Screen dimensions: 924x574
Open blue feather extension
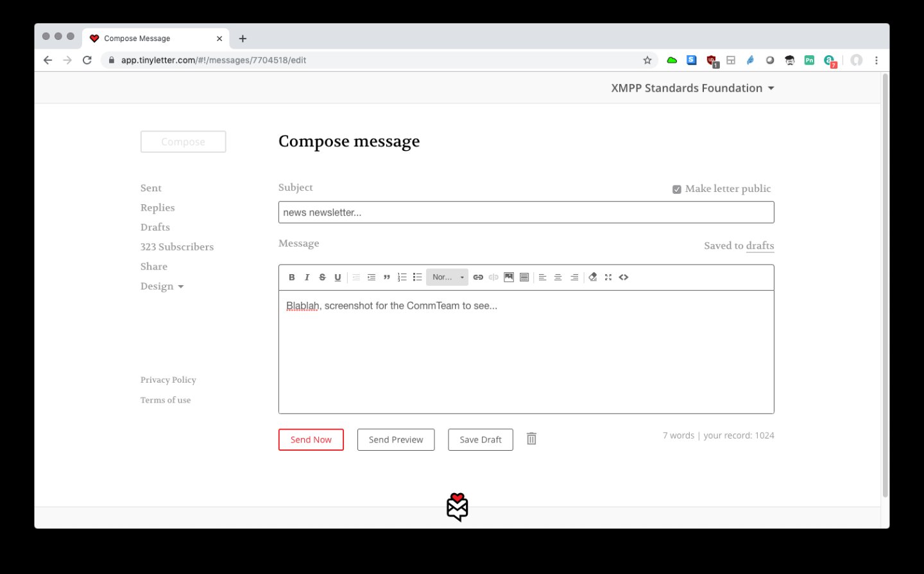[x=750, y=60]
